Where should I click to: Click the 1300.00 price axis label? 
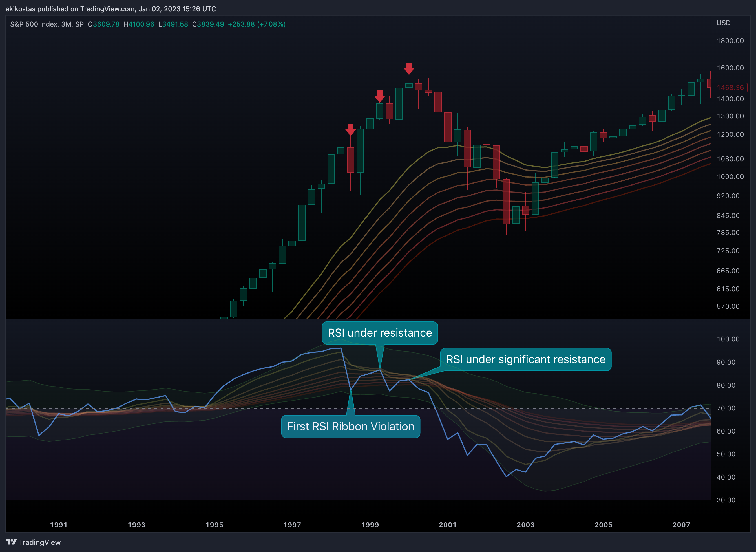pos(730,116)
